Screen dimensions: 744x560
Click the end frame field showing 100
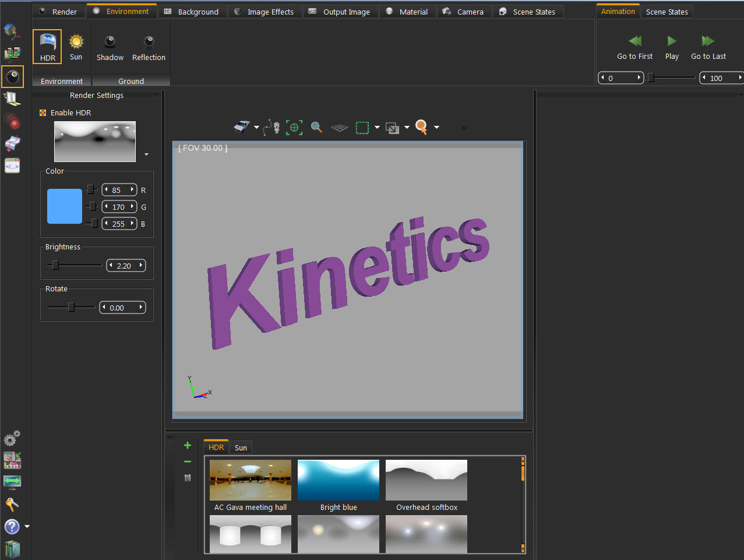tap(721, 78)
